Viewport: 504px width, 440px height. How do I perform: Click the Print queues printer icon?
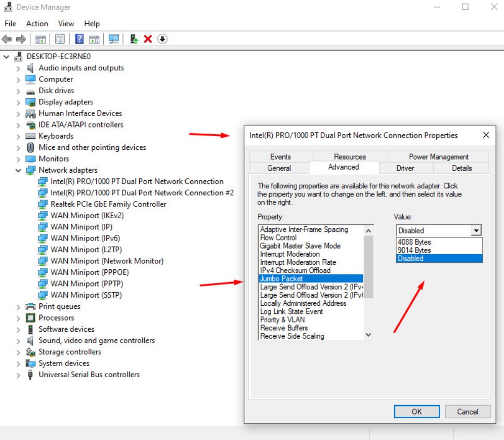[30, 306]
